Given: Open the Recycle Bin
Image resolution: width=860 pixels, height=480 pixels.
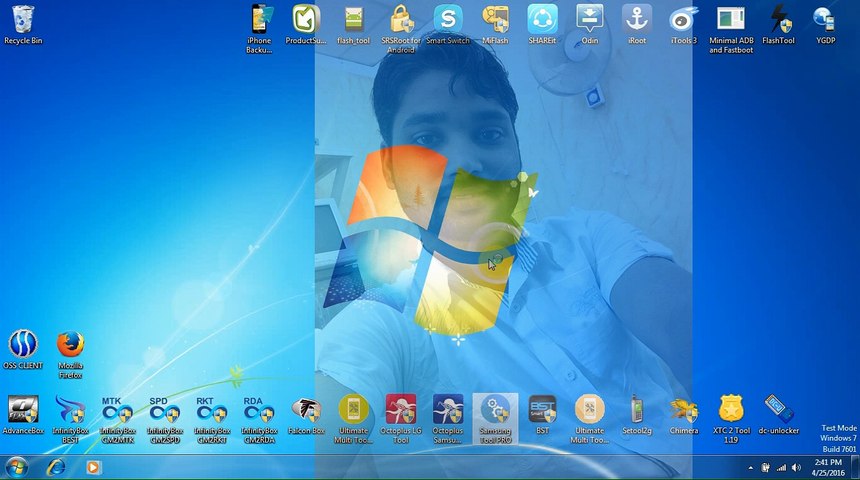Looking at the screenshot, I should (x=22, y=20).
